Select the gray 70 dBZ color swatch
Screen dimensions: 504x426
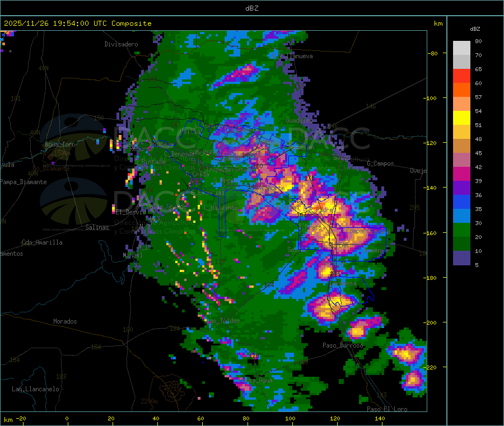pos(461,62)
